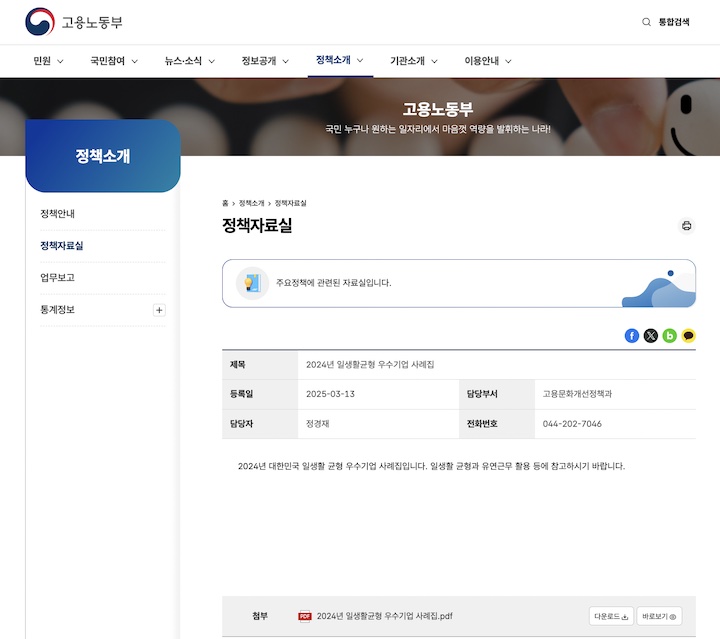Screen dimensions: 720x639
Task: Open the 정보공개 dropdown menu
Action: pos(265,61)
